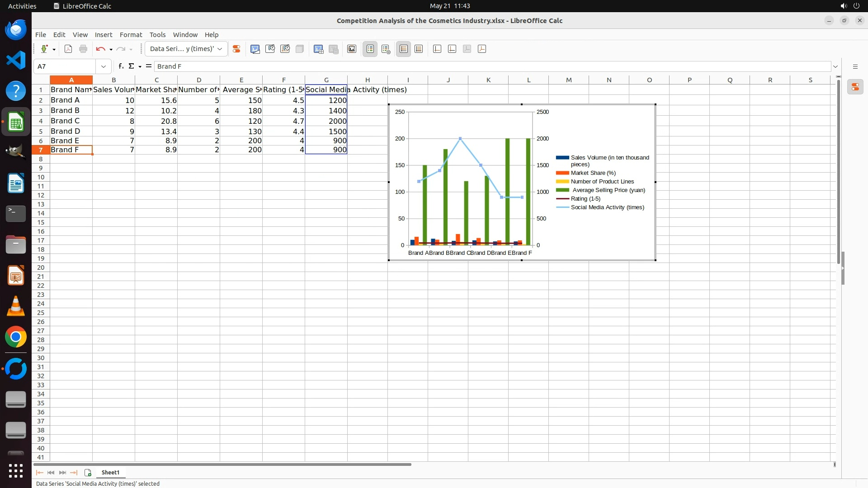Image resolution: width=868 pixels, height=488 pixels.
Task: Open the Sidebar Settings hamburger icon
Action: [855, 66]
